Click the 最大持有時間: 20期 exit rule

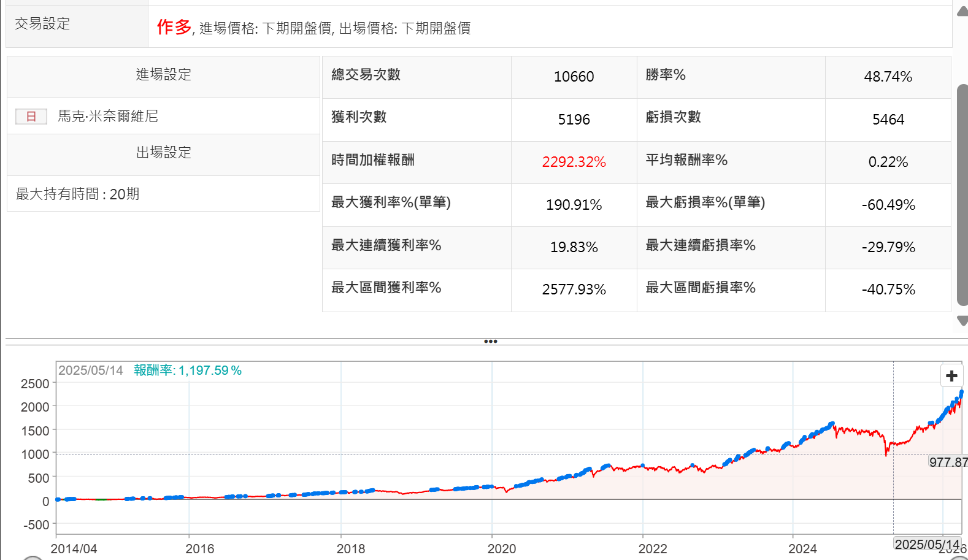tap(78, 194)
